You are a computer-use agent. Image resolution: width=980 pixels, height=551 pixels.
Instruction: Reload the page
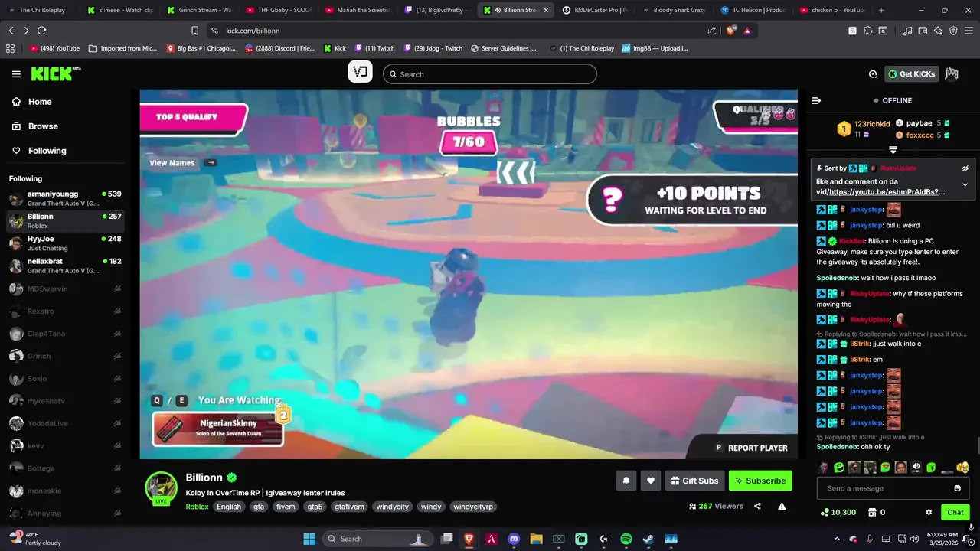[x=41, y=31]
